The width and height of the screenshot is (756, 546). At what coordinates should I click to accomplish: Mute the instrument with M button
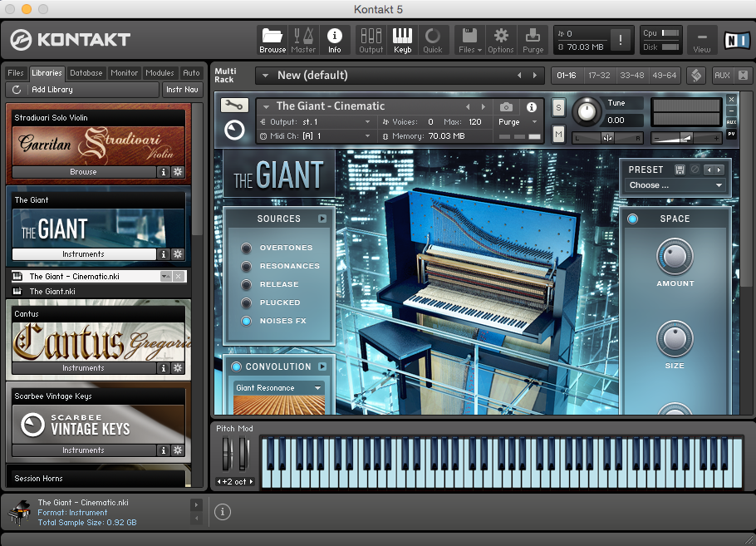(558, 135)
